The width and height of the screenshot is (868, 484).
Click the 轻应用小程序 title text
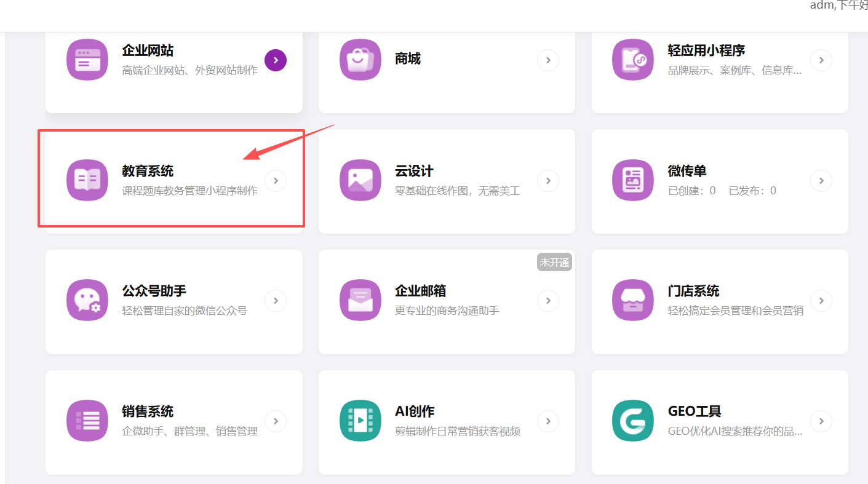point(706,50)
